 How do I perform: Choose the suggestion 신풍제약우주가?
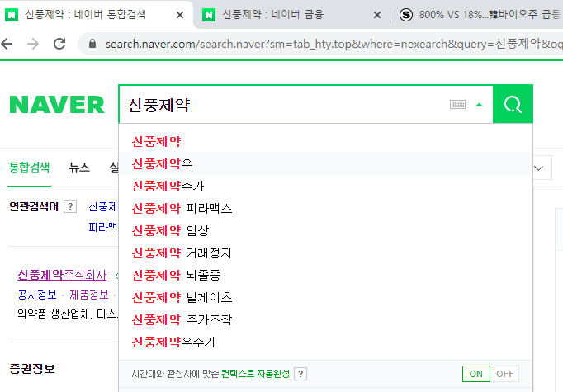(325, 342)
